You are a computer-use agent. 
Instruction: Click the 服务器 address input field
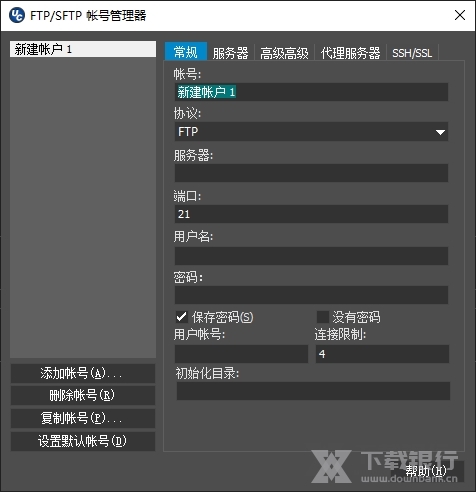(x=311, y=173)
